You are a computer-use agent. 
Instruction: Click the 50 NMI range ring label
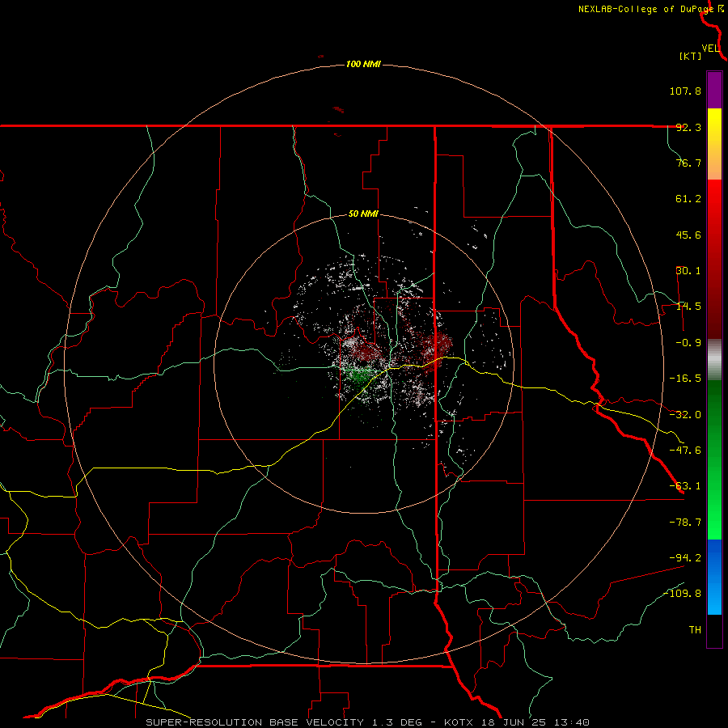(363, 214)
